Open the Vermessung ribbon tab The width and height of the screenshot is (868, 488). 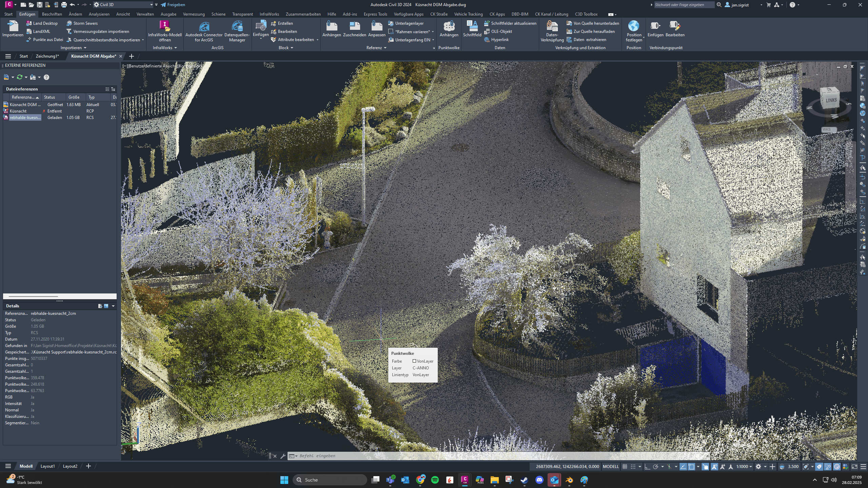coord(194,14)
